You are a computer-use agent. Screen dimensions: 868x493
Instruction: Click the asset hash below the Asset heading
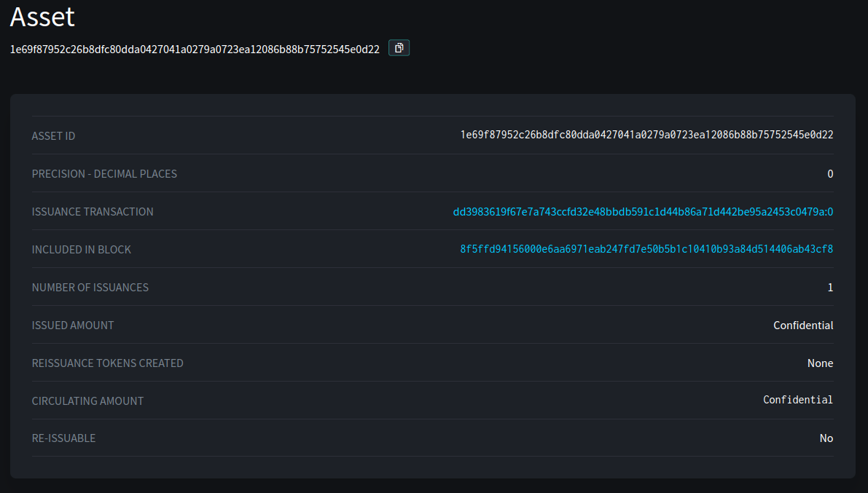point(195,50)
